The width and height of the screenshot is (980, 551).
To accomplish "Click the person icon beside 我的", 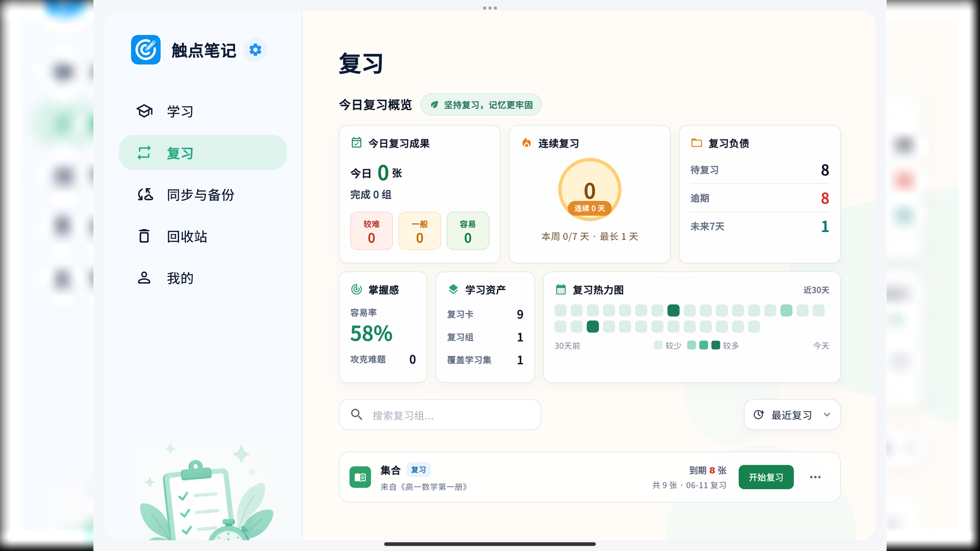I will (144, 278).
